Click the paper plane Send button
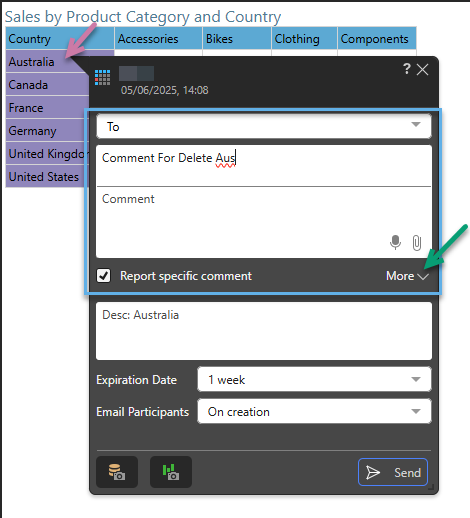This screenshot has height=518, width=470. point(393,472)
